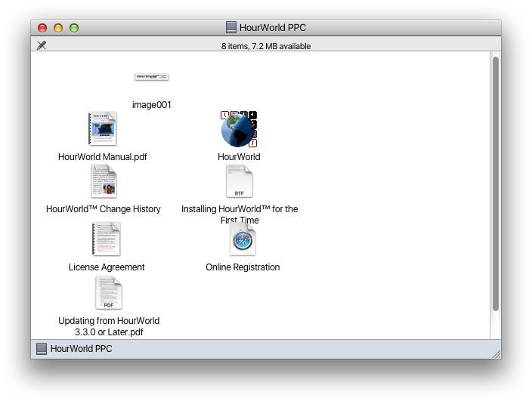The image size is (532, 401).
Task: Click the vertical scrollbar thumb
Action: [496, 181]
